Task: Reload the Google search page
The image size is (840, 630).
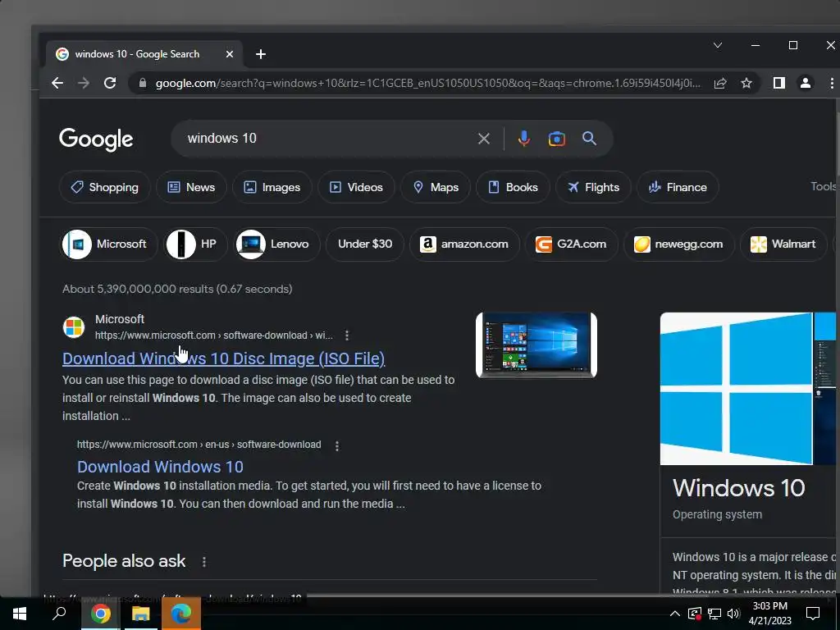Action: click(110, 83)
